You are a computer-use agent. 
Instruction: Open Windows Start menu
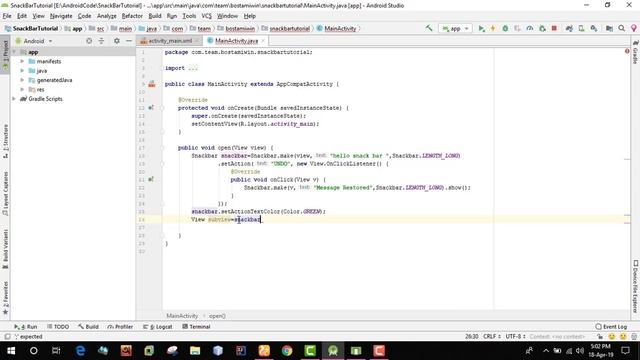[11, 351]
